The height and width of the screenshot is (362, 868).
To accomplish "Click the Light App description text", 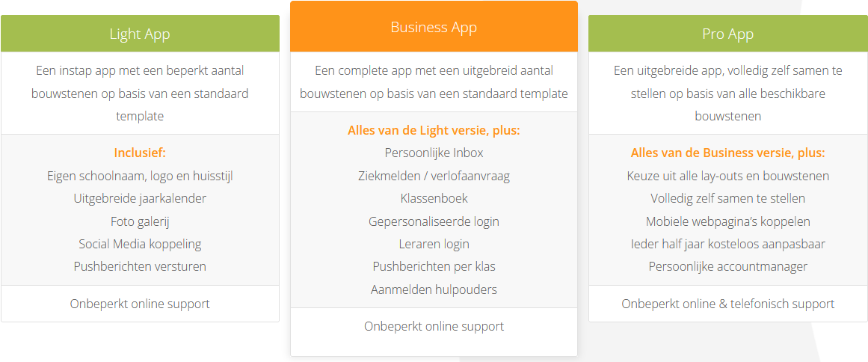I will click(140, 93).
